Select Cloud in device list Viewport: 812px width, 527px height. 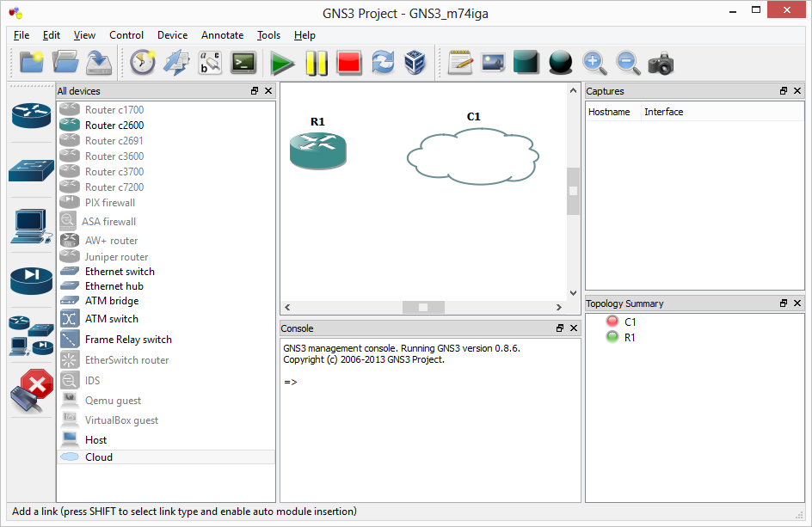pyautogui.click(x=166, y=457)
